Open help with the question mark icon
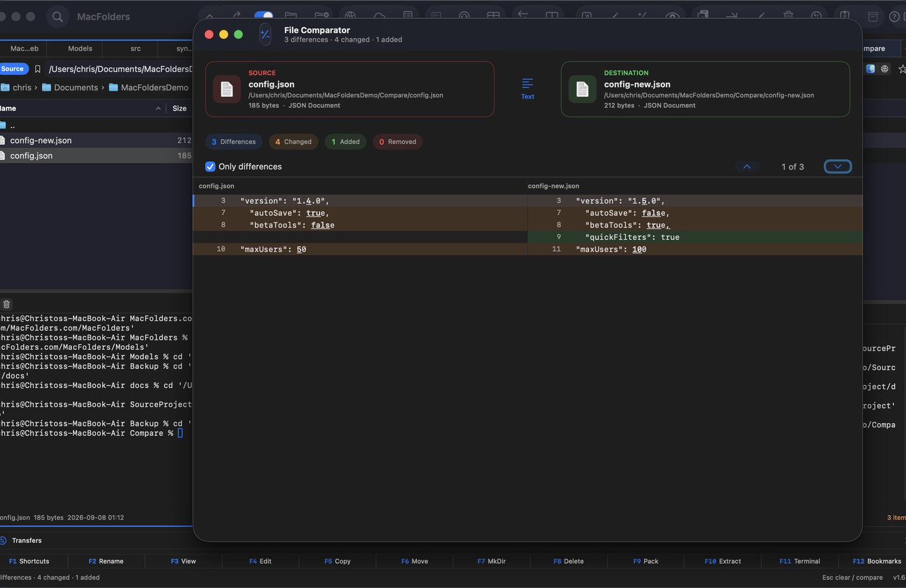Image resolution: width=906 pixels, height=588 pixels. point(894,17)
